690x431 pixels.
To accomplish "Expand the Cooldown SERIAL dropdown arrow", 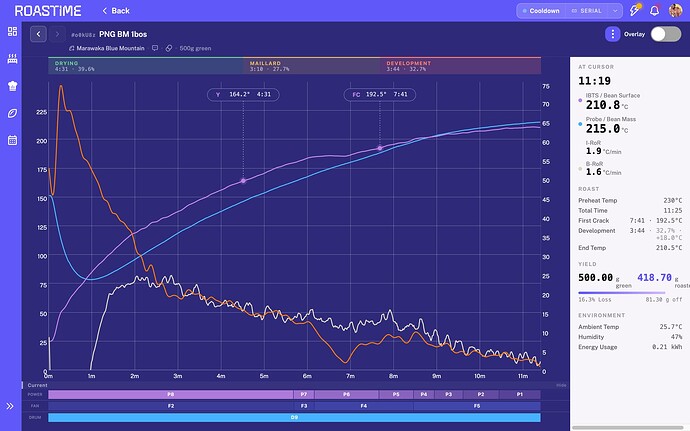I will [615, 11].
